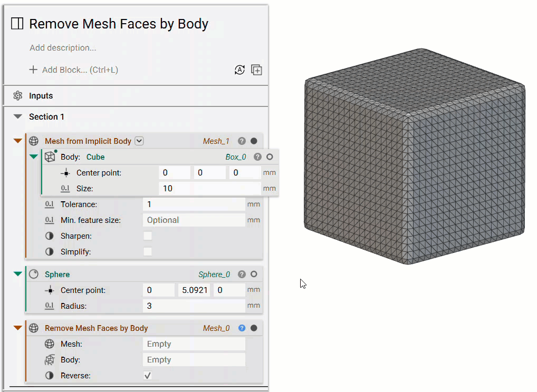Click the Mesh from Implicit Body globe icon
537x392 pixels.
34,141
